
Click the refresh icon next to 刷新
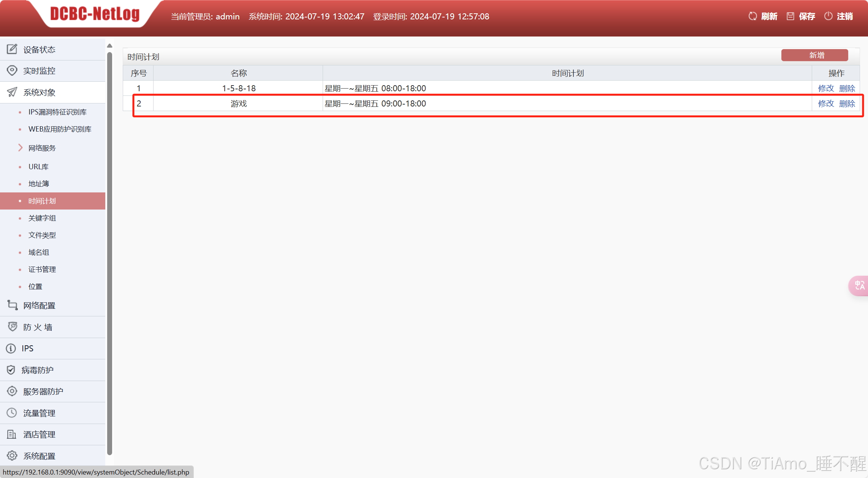(x=752, y=16)
